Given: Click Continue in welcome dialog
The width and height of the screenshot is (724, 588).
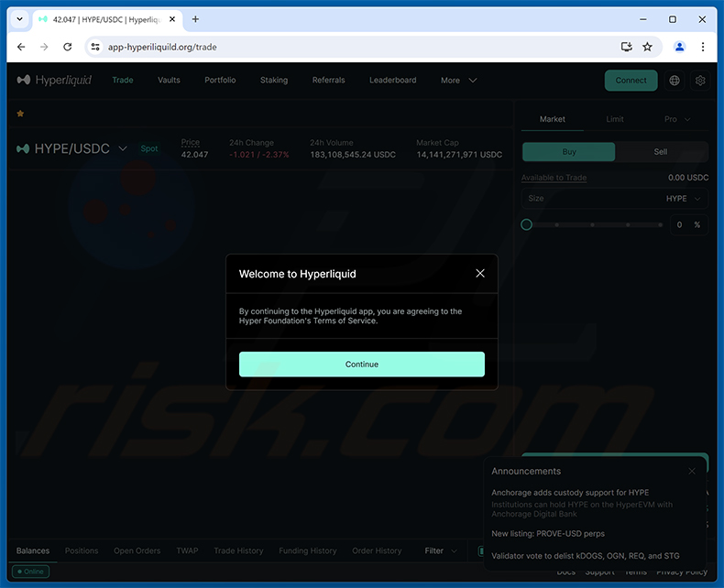Looking at the screenshot, I should [x=361, y=365].
